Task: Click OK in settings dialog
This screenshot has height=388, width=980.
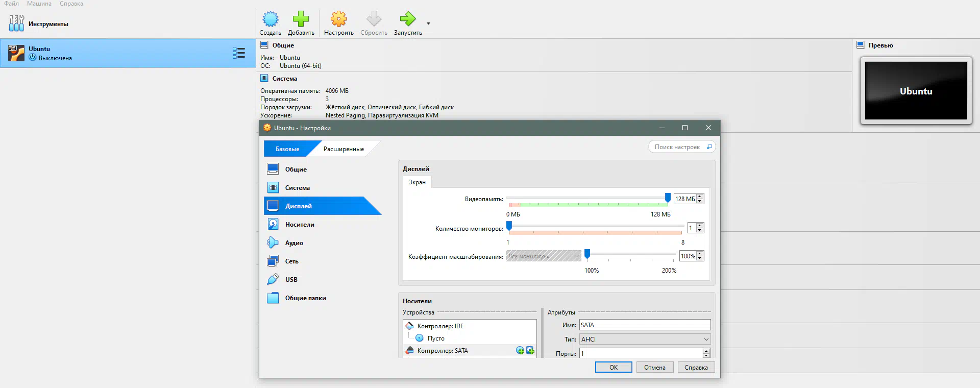Action: (614, 367)
